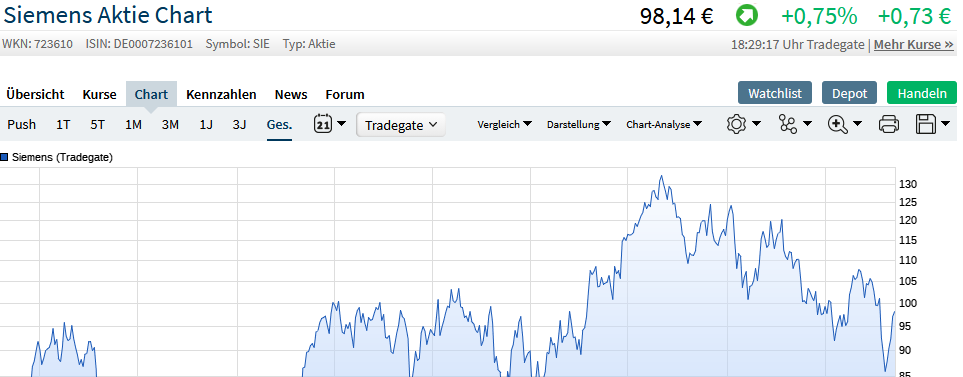Click the Siemens (Tradegate) legend label
This screenshot has height=377, width=963.
tap(62, 157)
